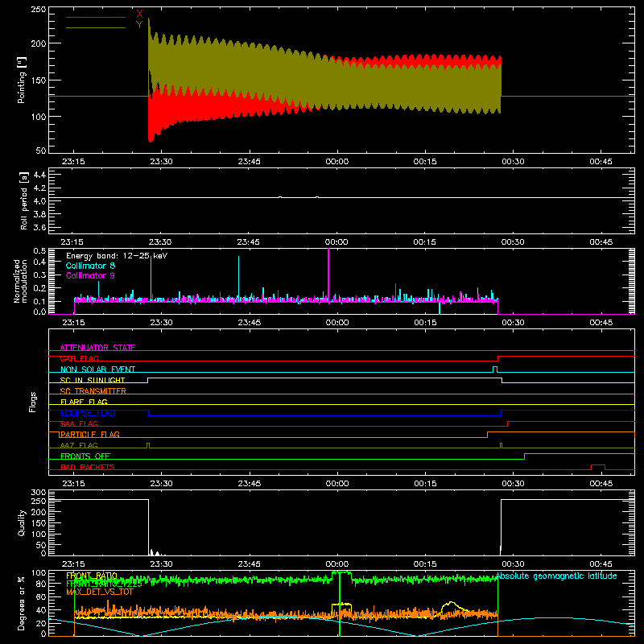This screenshot has height=644, width=644.
Task: Click the 250 tick on Pointing axis
Action: 39,10
